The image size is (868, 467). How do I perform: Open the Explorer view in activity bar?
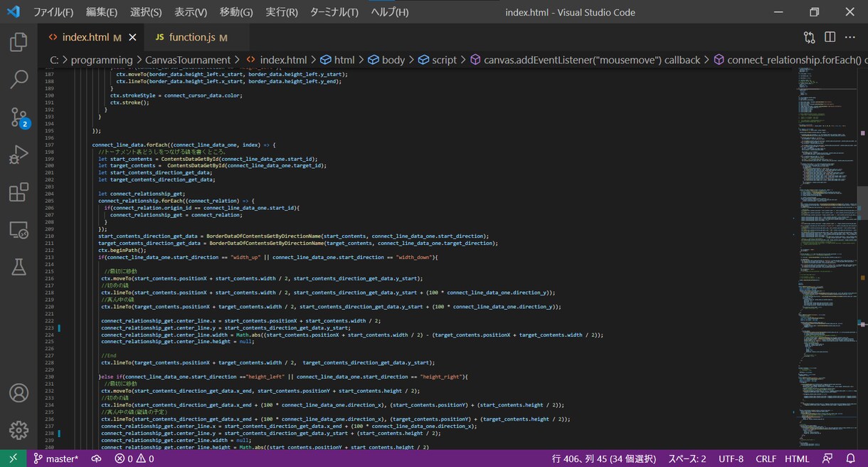[x=18, y=42]
